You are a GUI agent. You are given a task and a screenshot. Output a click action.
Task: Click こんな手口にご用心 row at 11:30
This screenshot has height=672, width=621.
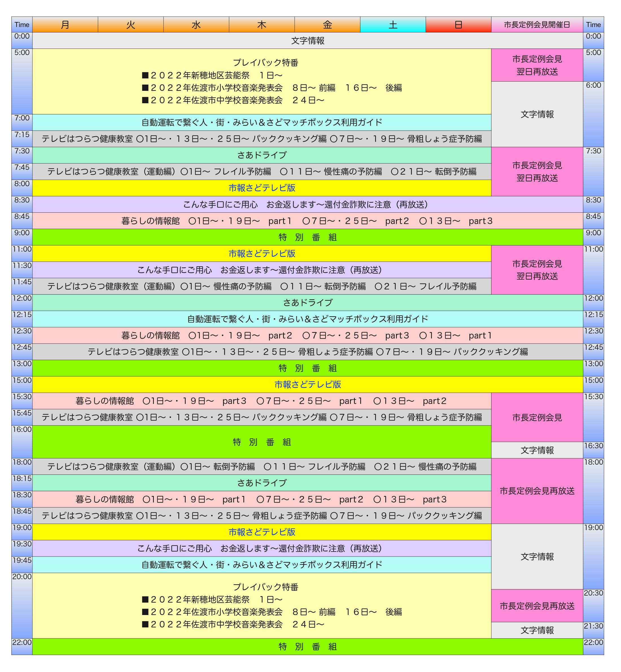click(x=262, y=270)
